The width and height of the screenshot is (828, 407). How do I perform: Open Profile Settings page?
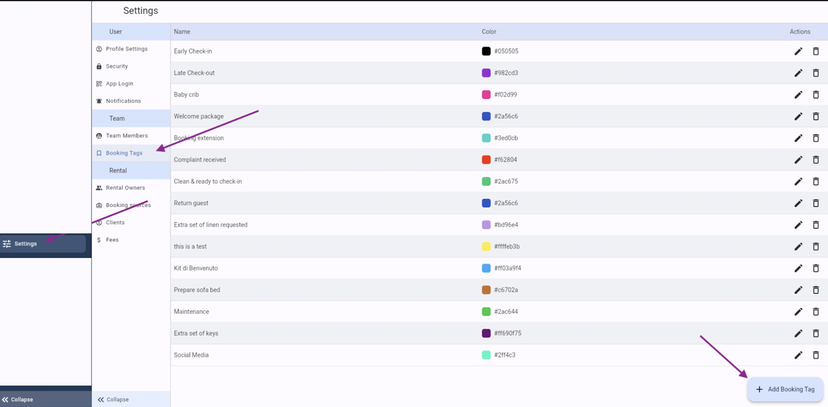pos(131,49)
